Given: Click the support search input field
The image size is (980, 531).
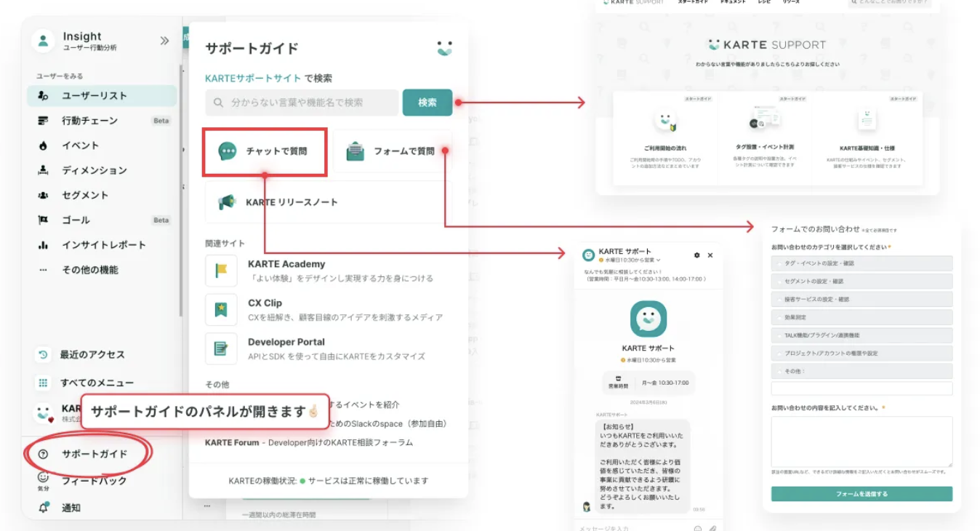Looking at the screenshot, I should click(x=301, y=103).
